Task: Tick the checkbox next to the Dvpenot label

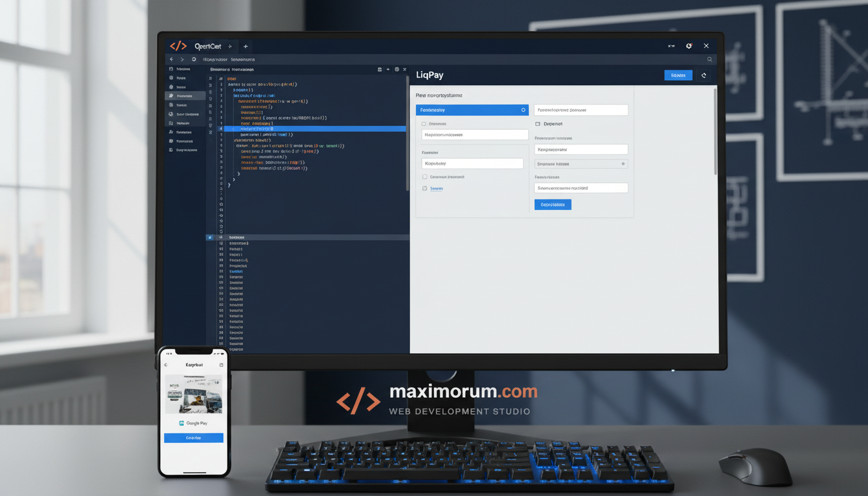Action: click(538, 124)
